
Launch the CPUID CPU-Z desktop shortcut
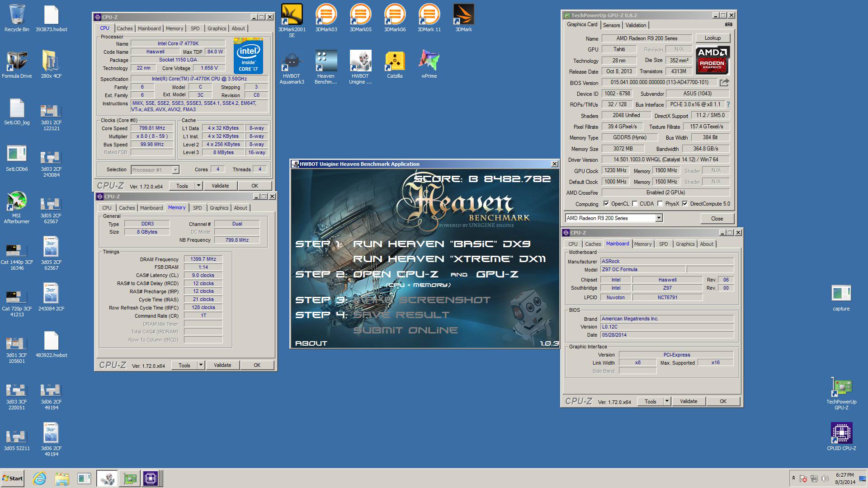pos(841,436)
